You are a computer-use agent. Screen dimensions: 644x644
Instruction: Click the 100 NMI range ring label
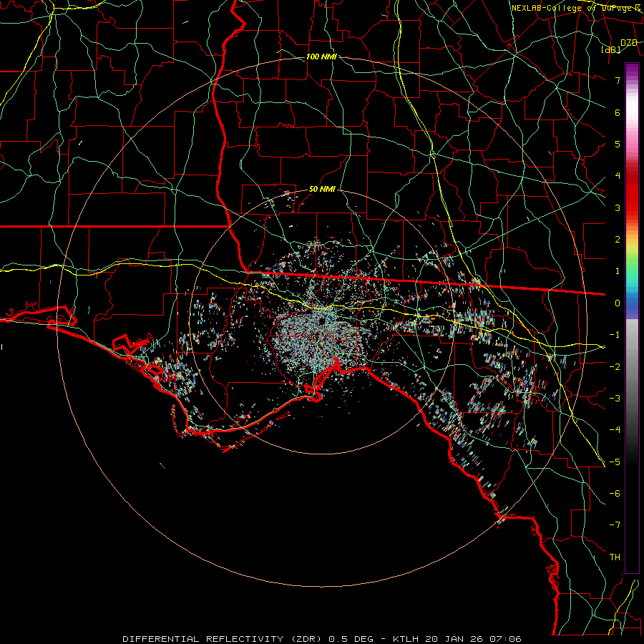321,57
